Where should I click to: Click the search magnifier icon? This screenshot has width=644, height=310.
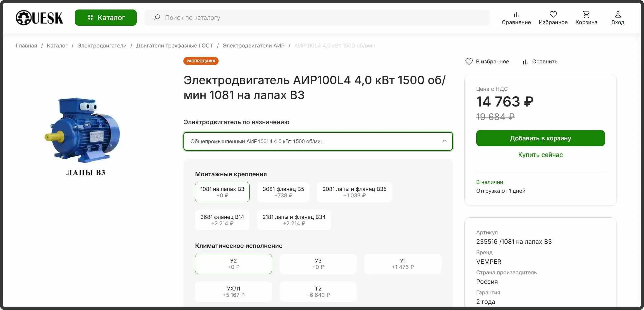(157, 17)
